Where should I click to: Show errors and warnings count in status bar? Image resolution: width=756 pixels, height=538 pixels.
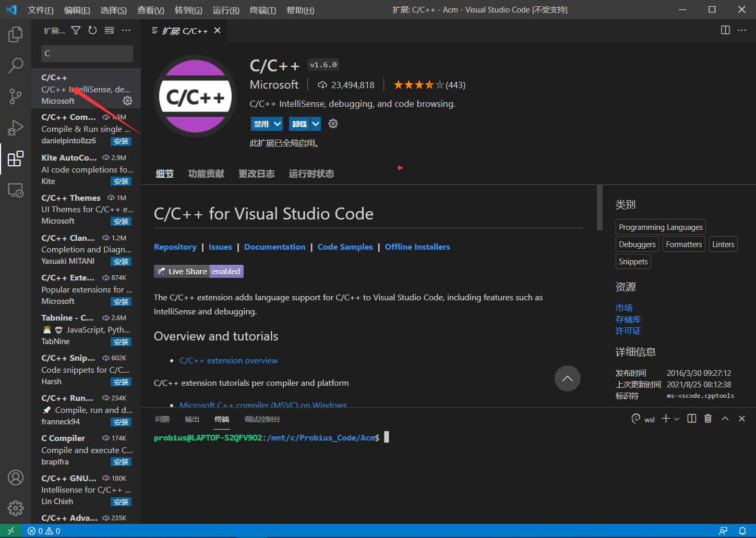tap(44, 531)
